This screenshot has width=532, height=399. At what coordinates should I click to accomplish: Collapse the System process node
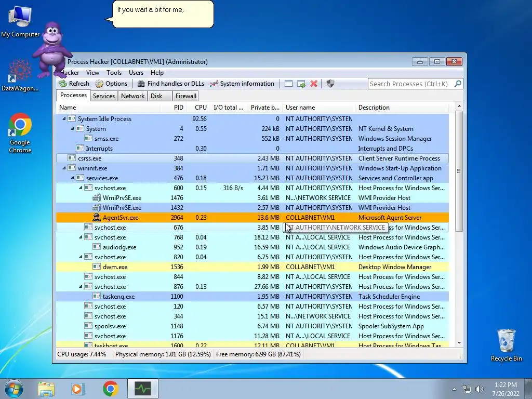coord(72,129)
